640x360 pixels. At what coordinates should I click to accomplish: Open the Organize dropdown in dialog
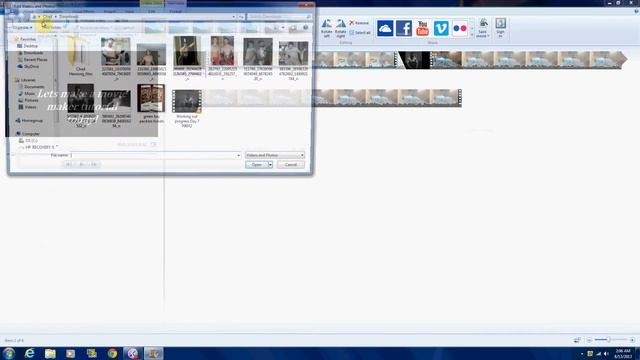tap(22, 28)
